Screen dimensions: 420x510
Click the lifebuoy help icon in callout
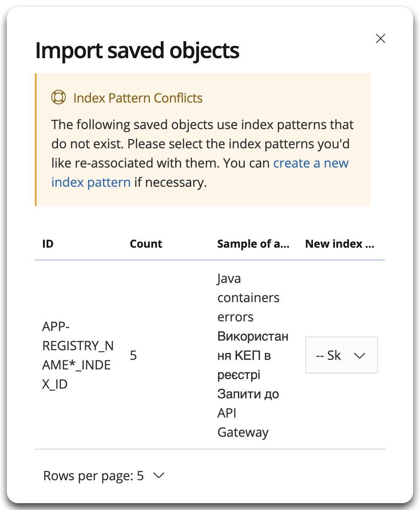[x=59, y=98]
